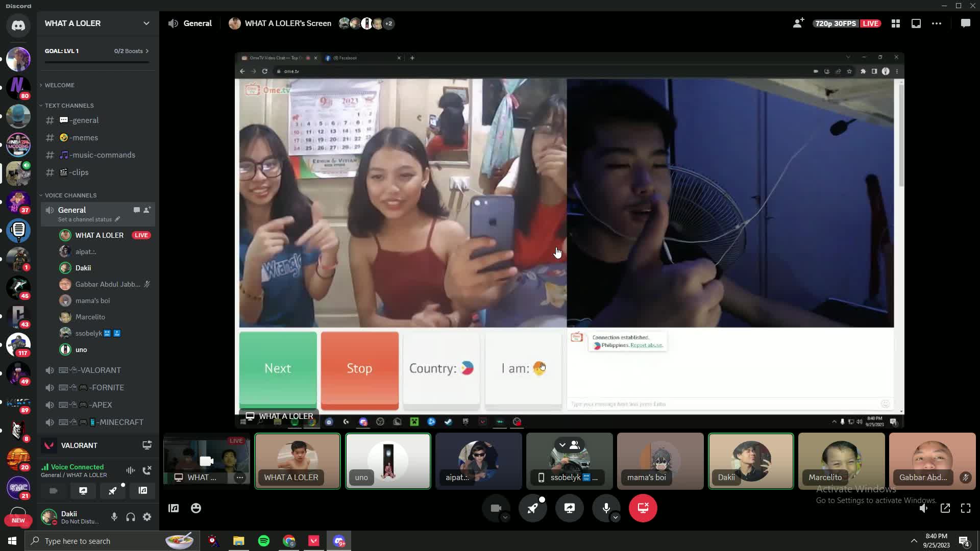Click the green Next button in stream

(x=278, y=369)
